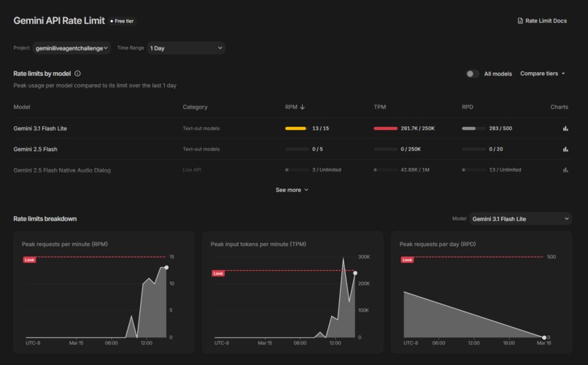
Task: Click the 42.88K / 1M TPM value
Action: 415,170
